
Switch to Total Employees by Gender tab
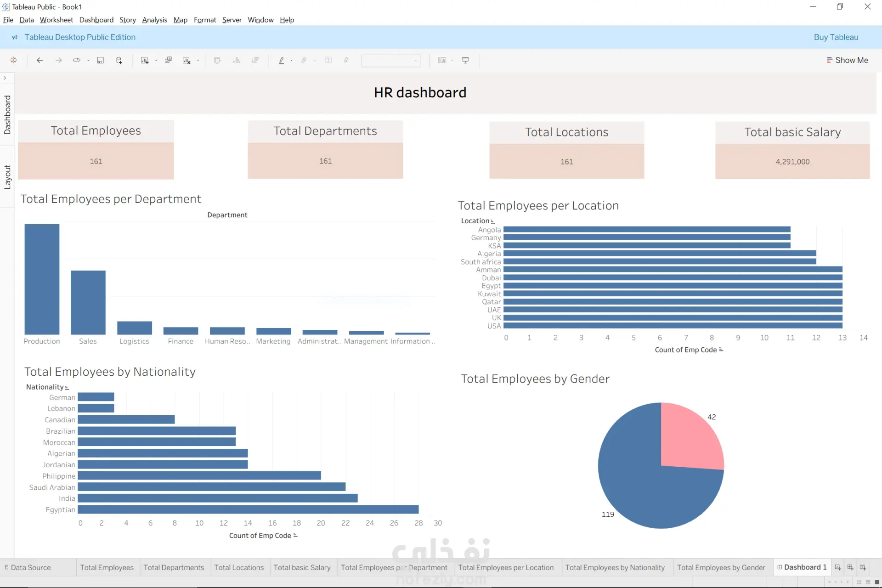point(721,567)
